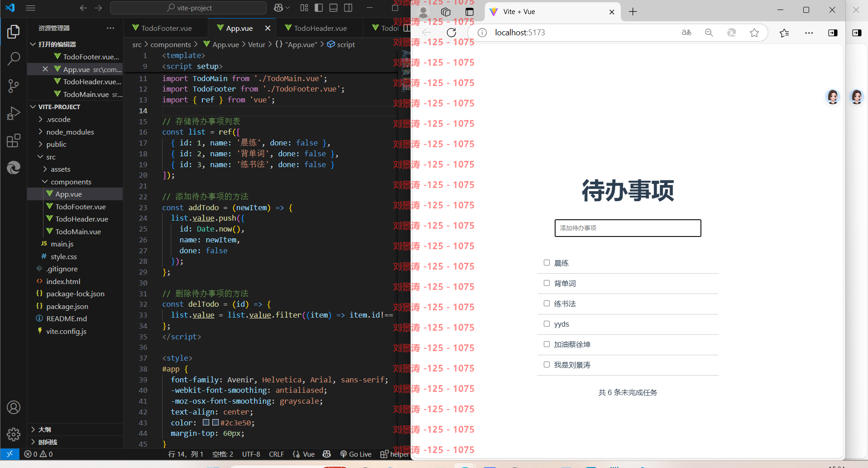Check the 我是刘景涛 todo checkbox
The image size is (868, 468).
point(547,365)
